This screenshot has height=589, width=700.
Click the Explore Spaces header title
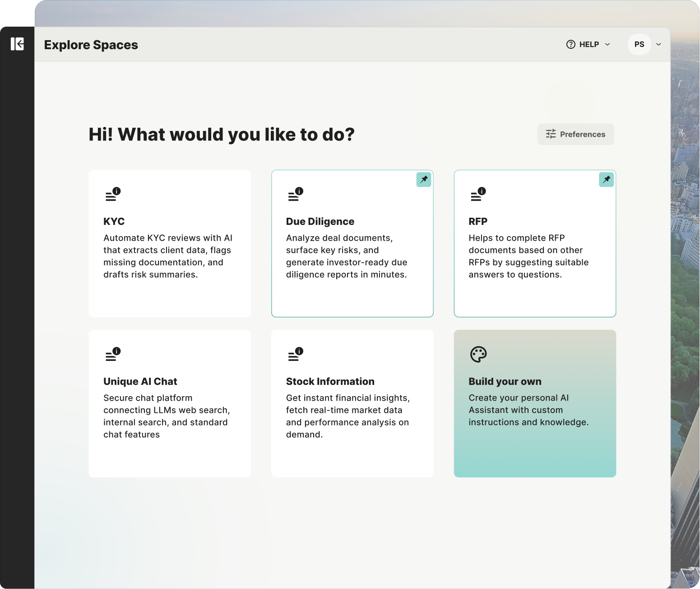pyautogui.click(x=91, y=44)
